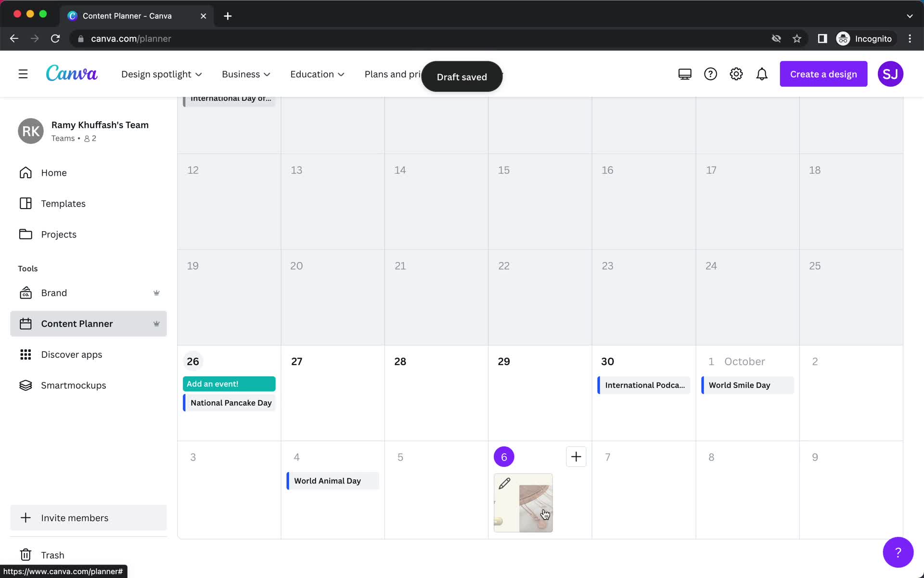Click the Invite members button
Screen dimensions: 924x578
75,517
